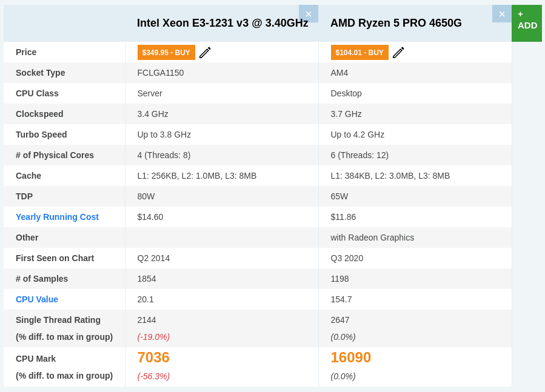Click the Intel Single Thread Rating 2144
Screen dimensions: 545x392
click(x=147, y=320)
